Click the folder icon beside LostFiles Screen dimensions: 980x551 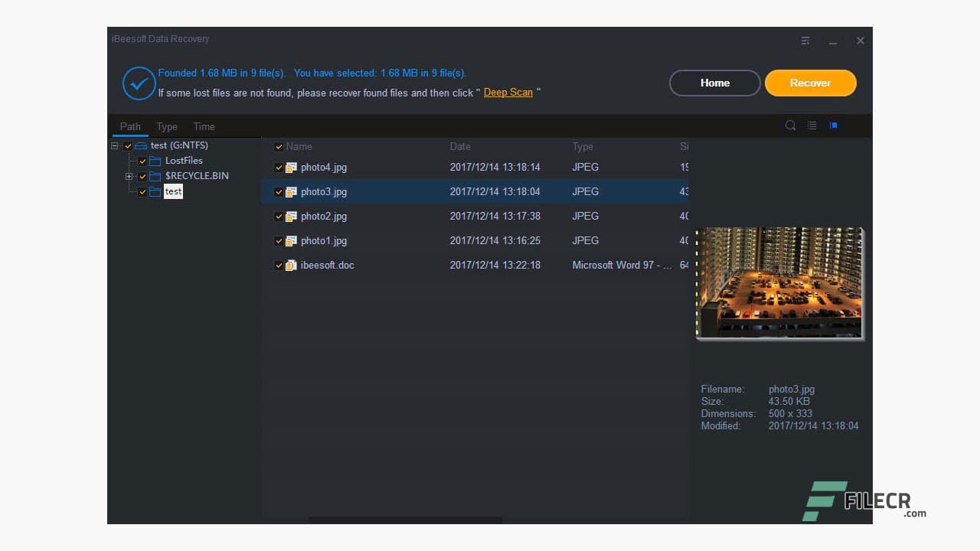pos(155,161)
